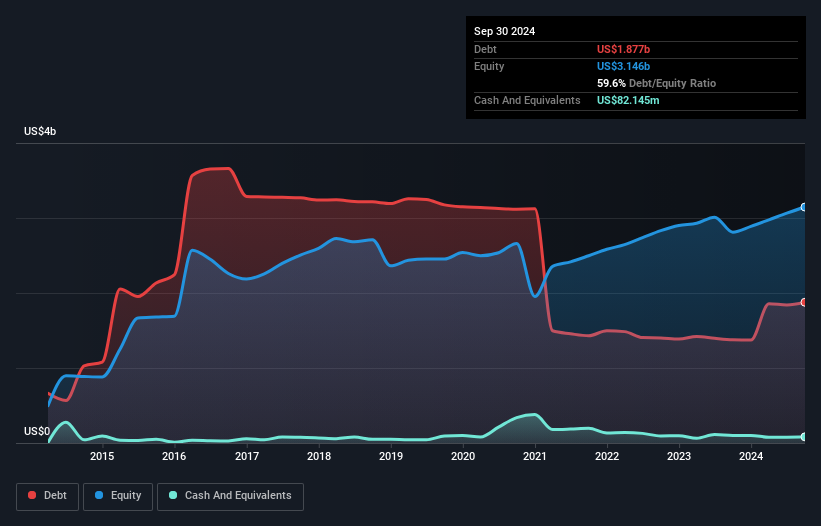Toggle Cash And Equivalents legend button
The width and height of the screenshot is (821, 526).
230,496
